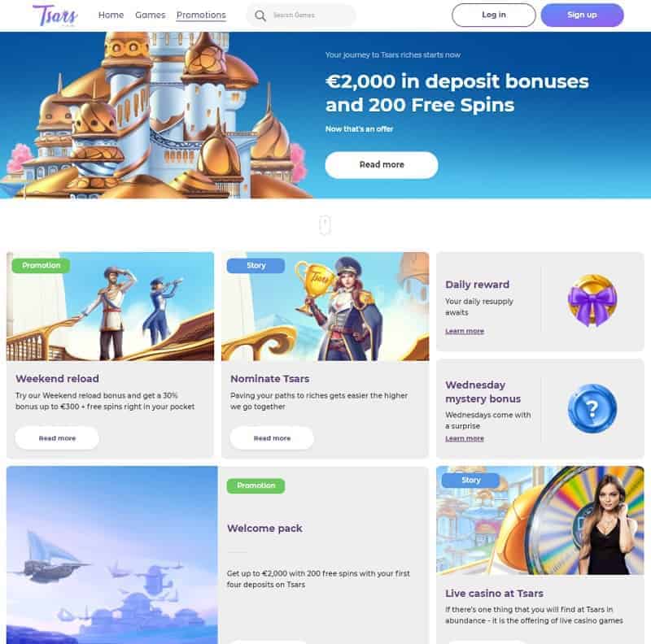Open the Games menu item
Image resolution: width=651 pixels, height=644 pixels.
pyautogui.click(x=151, y=15)
